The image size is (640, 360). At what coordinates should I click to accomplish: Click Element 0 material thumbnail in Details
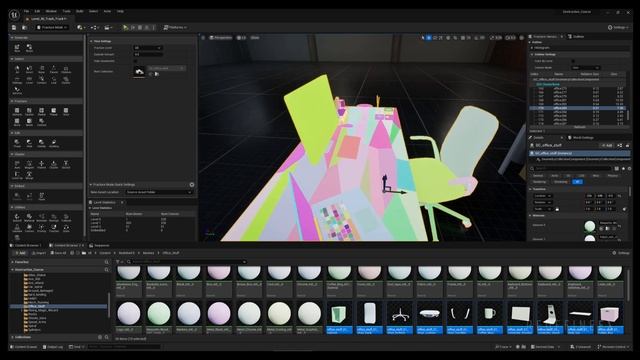click(589, 225)
